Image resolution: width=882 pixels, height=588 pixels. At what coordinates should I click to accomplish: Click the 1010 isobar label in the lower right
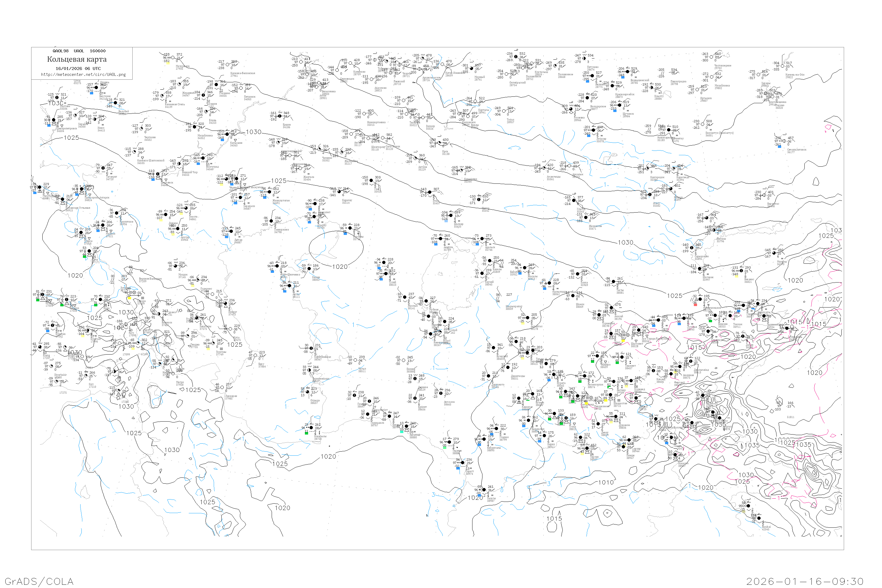[x=606, y=483]
